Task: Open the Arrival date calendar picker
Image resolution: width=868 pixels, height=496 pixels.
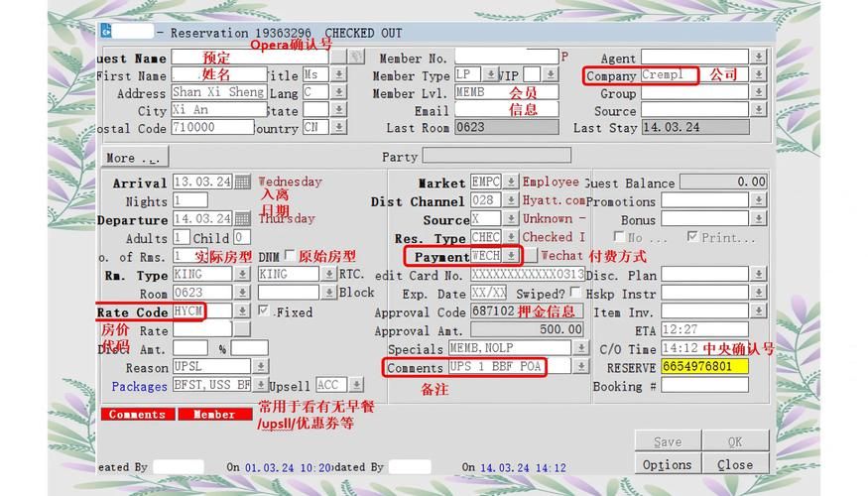Action: click(x=243, y=183)
